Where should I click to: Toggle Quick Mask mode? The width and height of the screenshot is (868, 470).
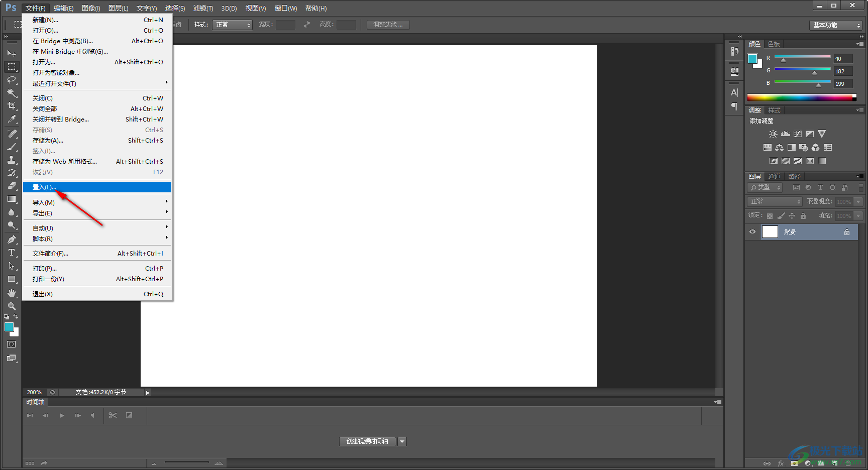click(x=12, y=344)
